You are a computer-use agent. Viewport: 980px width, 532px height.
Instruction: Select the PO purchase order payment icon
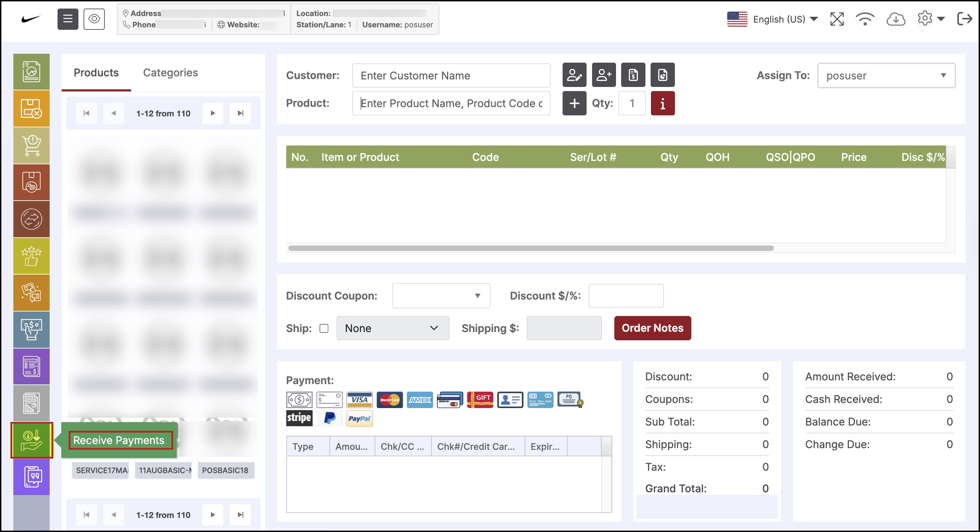coord(570,400)
